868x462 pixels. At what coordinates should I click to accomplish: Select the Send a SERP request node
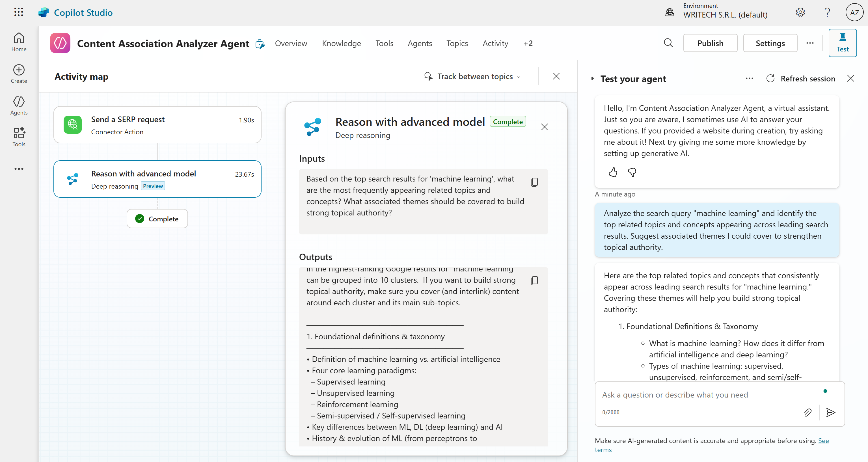pos(157,125)
